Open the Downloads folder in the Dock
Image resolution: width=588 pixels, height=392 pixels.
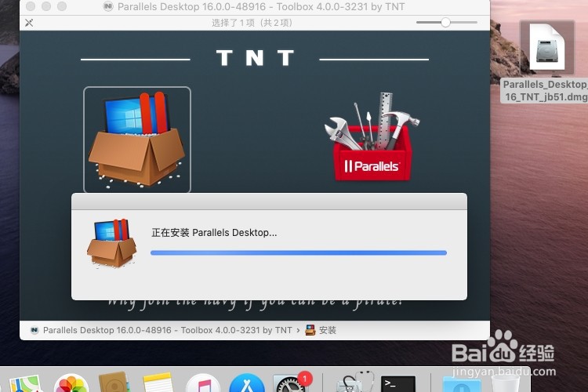(x=462, y=384)
